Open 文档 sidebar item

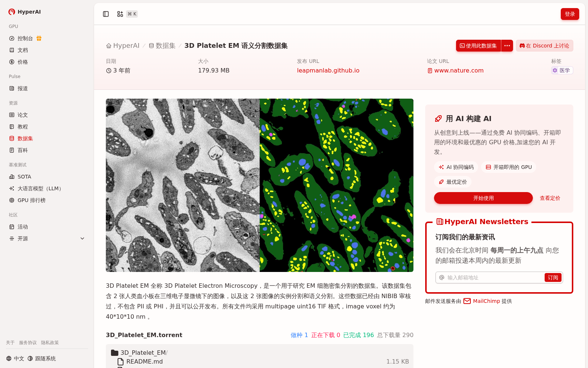(19, 50)
